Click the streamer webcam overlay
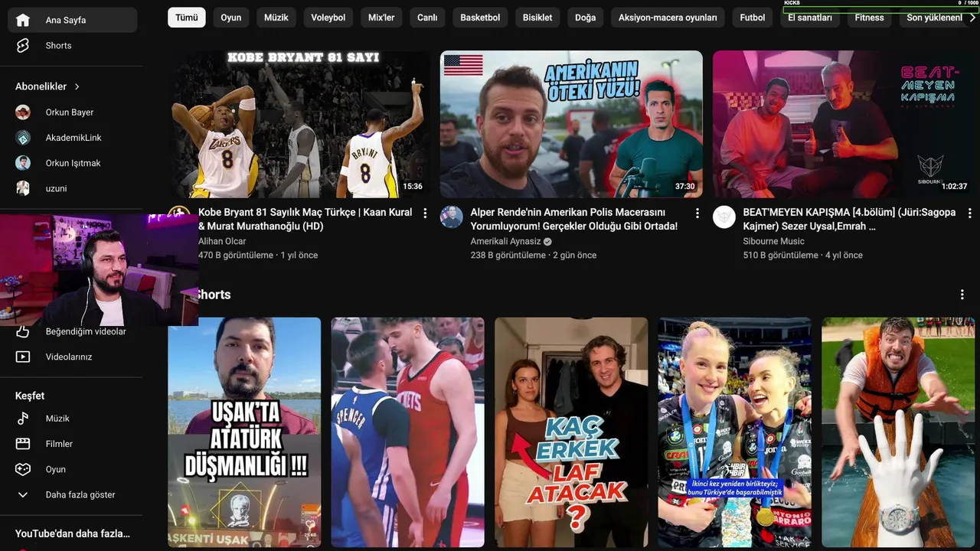This screenshot has width=980, height=551. click(x=99, y=270)
